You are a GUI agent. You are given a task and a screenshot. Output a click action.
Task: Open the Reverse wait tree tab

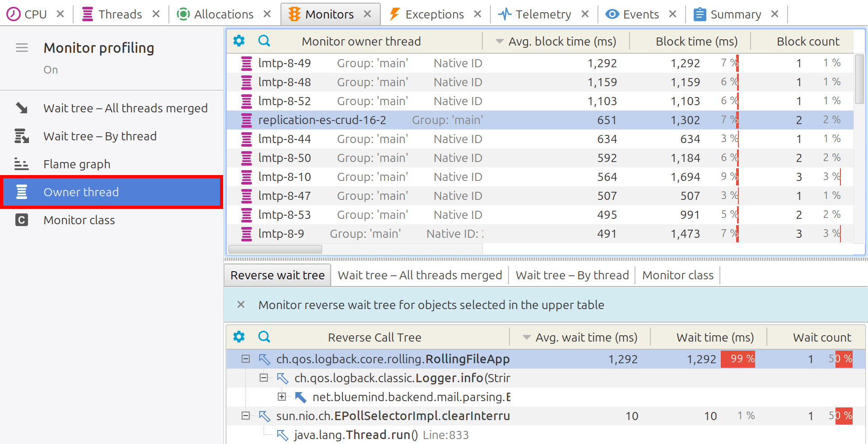tap(277, 275)
